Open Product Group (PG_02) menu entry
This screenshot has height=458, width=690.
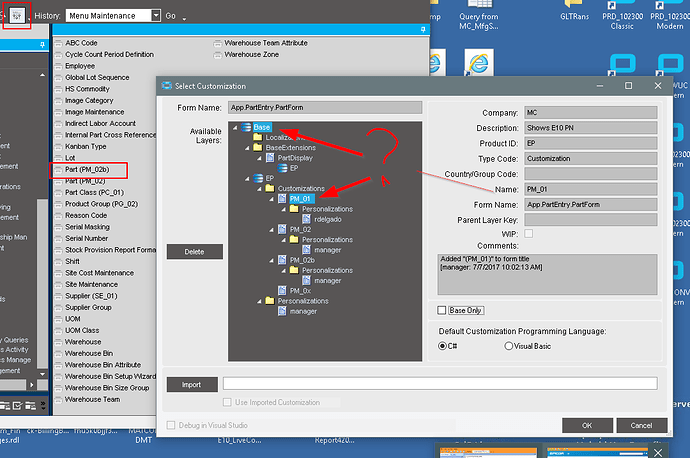(102, 204)
